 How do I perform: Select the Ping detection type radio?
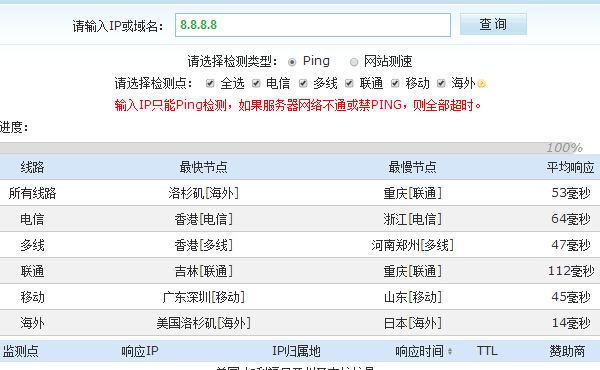[x=292, y=62]
